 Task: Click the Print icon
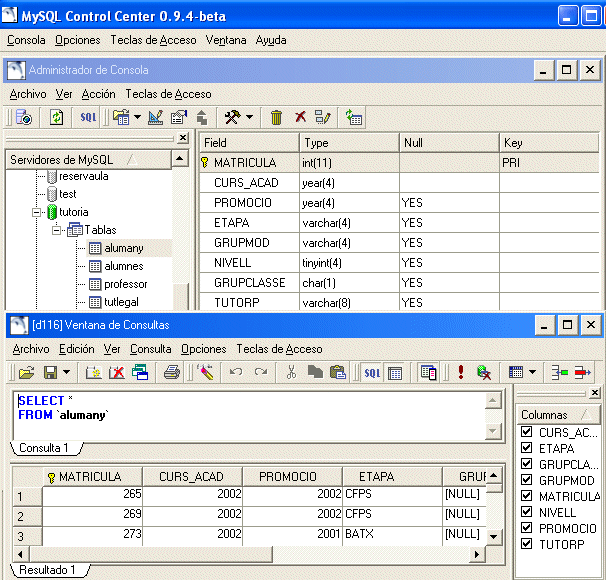[172, 372]
